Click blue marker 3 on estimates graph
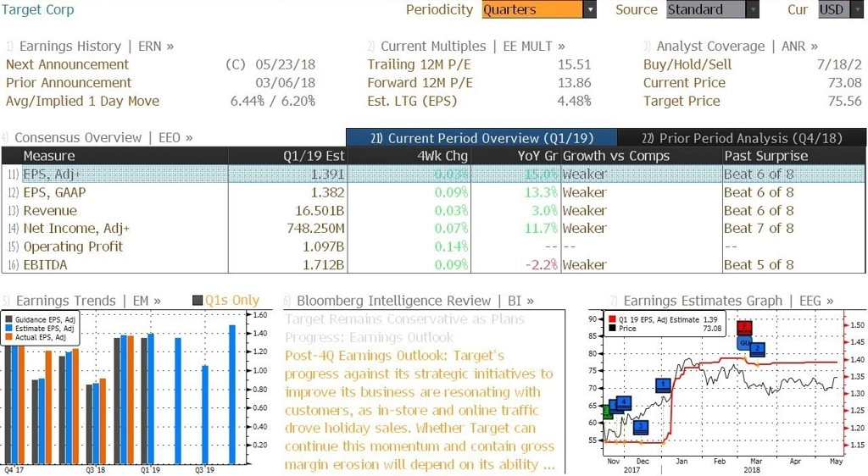The width and height of the screenshot is (868, 476). pyautogui.click(x=641, y=426)
